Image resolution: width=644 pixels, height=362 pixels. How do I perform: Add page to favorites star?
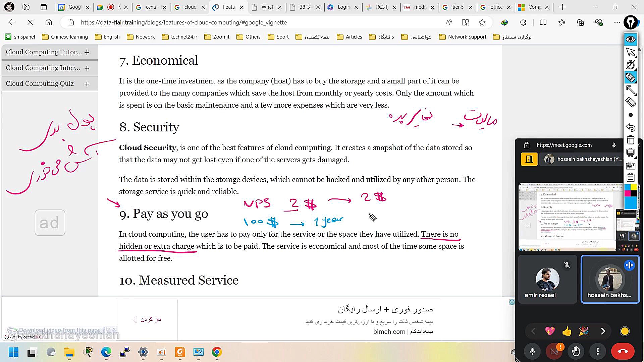(x=482, y=22)
